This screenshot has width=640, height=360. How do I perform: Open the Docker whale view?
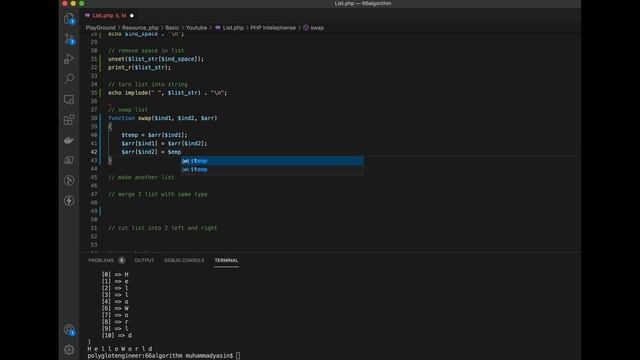click(69, 140)
